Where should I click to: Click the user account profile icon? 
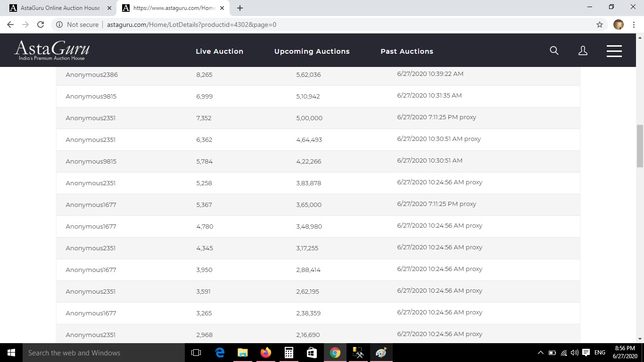tap(583, 51)
